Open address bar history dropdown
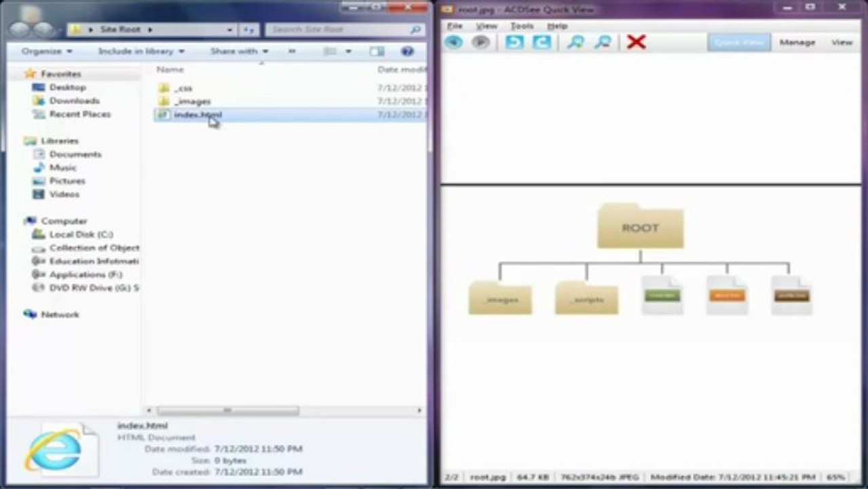Image resolution: width=868 pixels, height=489 pixels. click(231, 30)
